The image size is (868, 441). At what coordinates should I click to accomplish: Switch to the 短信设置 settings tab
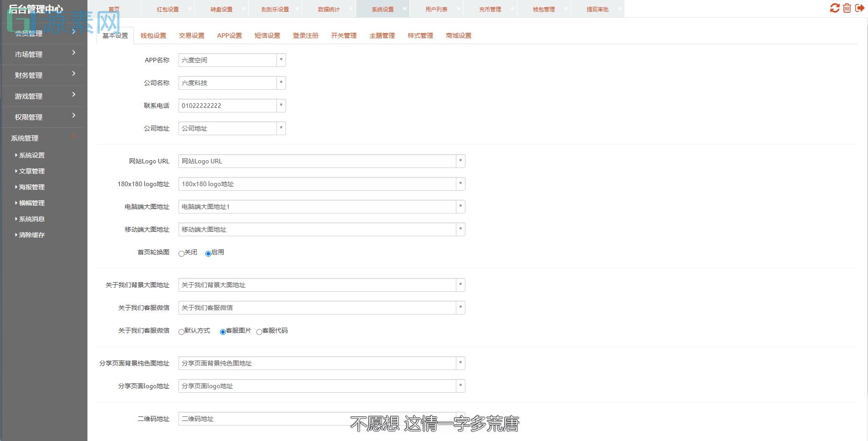click(267, 35)
